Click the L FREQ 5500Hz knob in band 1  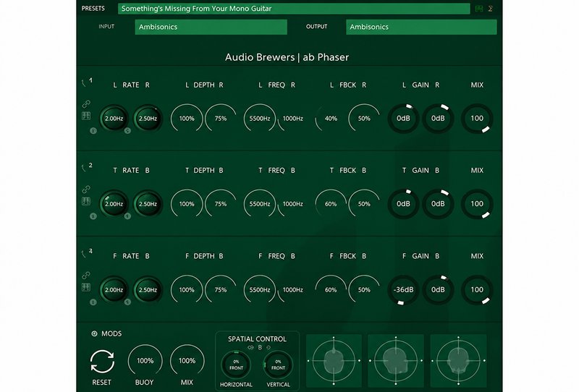260,119
